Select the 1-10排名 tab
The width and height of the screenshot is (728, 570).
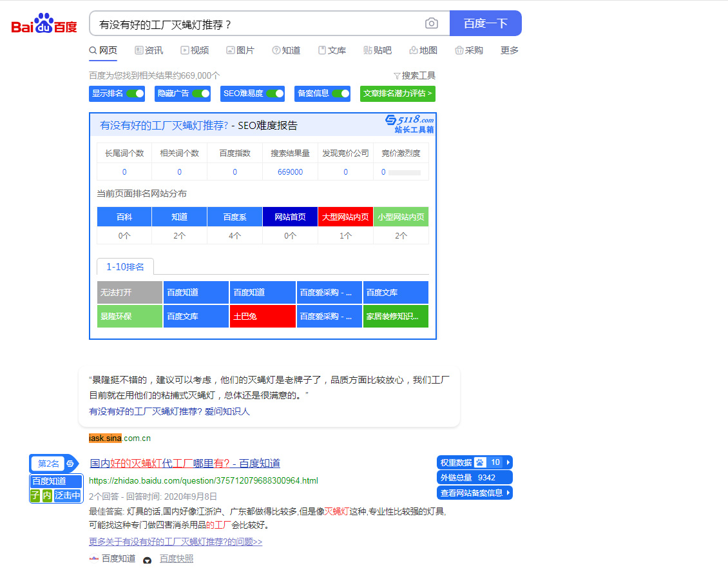[124, 266]
